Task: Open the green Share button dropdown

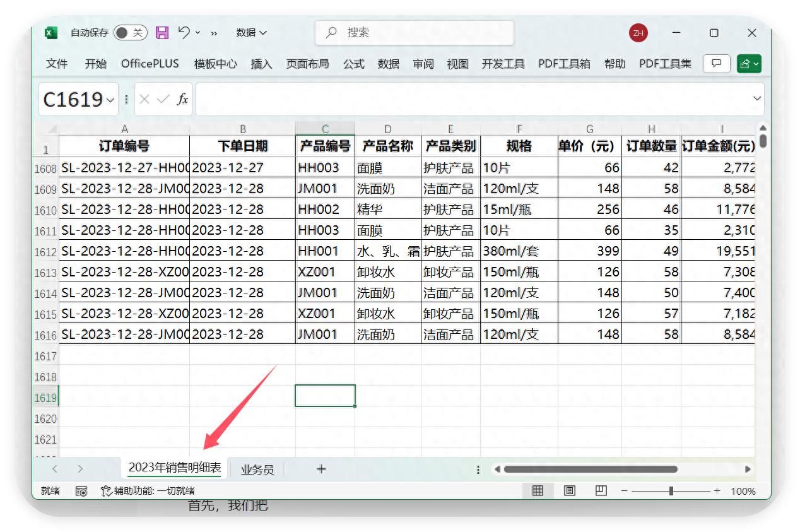Action: coord(749,64)
